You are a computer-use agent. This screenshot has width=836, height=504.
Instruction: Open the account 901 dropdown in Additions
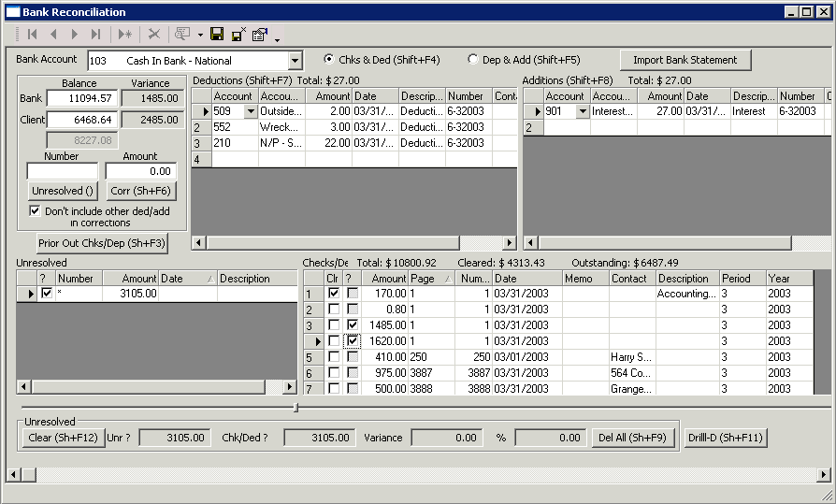pyautogui.click(x=583, y=111)
